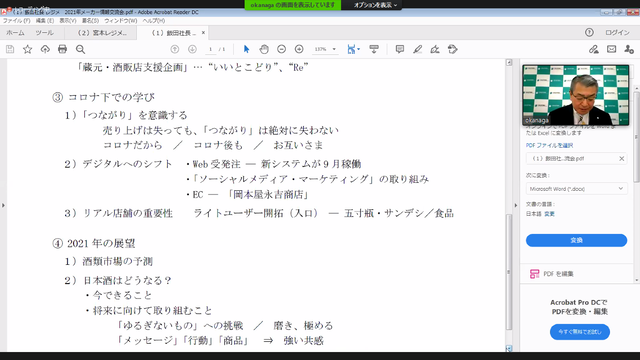Click the cloud upload icon
This screenshot has width=640, height=360.
(x=45, y=49)
